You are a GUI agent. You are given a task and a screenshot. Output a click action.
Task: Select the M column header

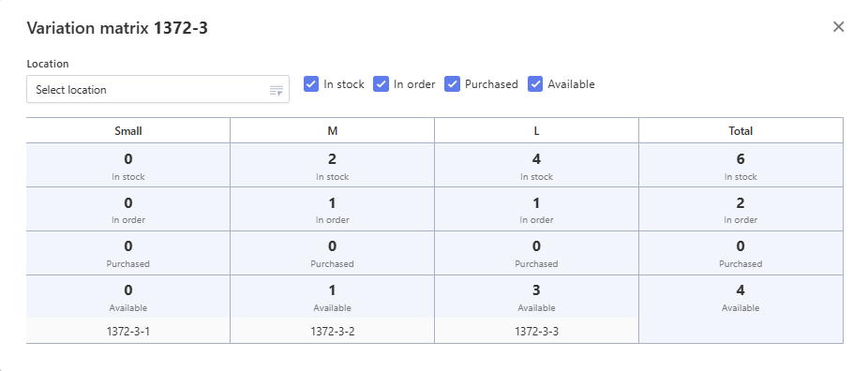click(332, 131)
